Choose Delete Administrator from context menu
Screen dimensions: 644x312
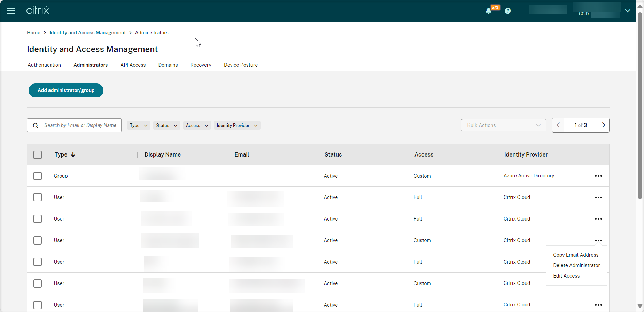576,265
